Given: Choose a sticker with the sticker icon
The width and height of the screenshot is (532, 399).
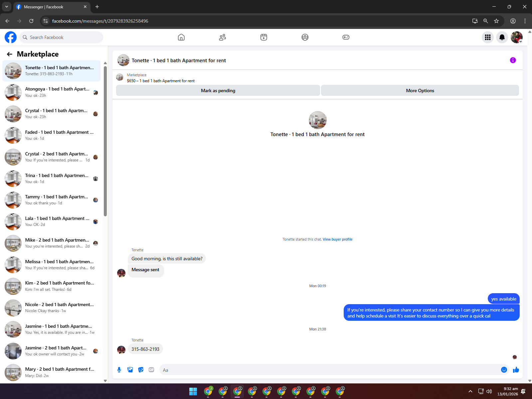Looking at the screenshot, I should point(141,370).
